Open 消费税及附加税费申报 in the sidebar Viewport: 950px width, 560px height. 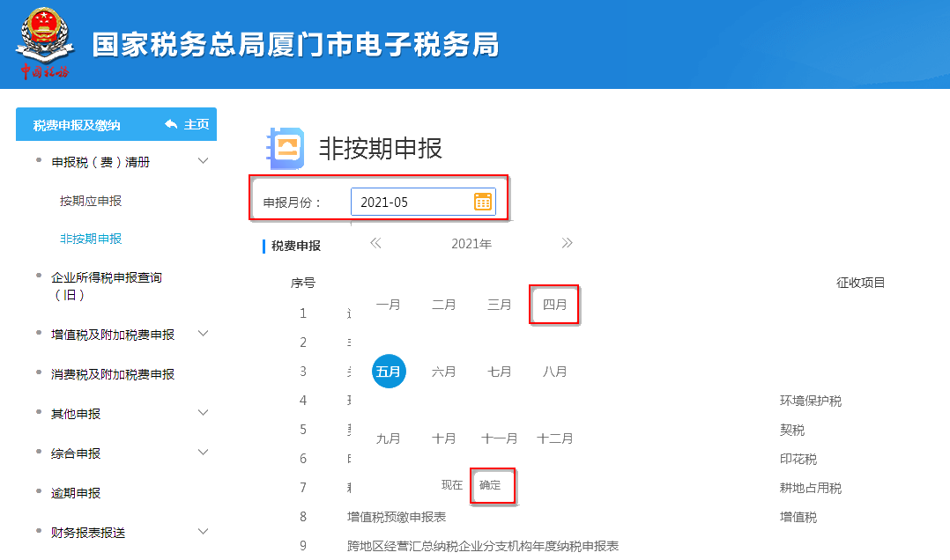[113, 375]
